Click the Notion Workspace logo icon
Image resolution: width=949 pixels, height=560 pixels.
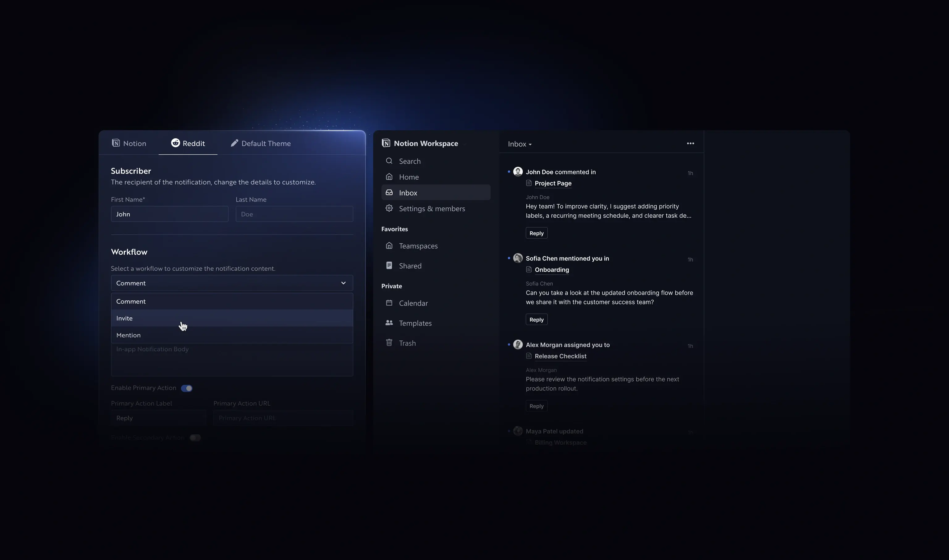(x=386, y=143)
